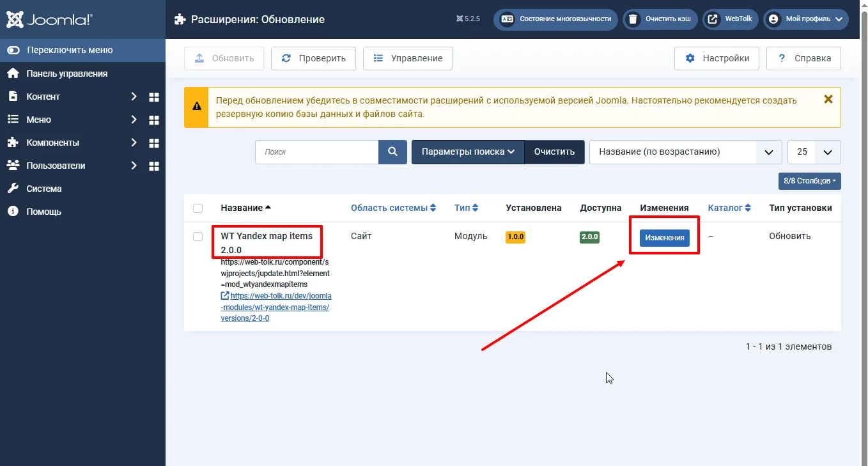
Task: Sort by Область системы column
Action: (x=394, y=208)
